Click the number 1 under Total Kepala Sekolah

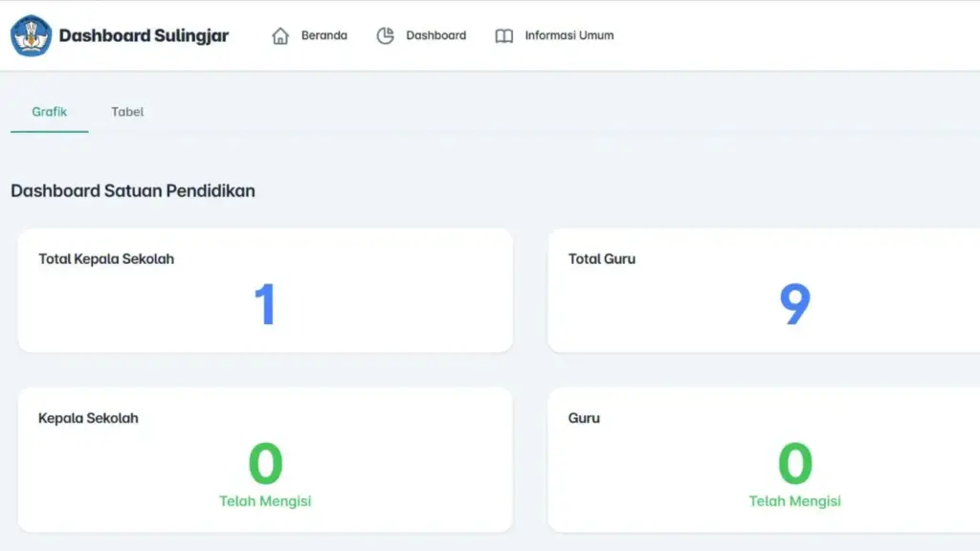265,304
